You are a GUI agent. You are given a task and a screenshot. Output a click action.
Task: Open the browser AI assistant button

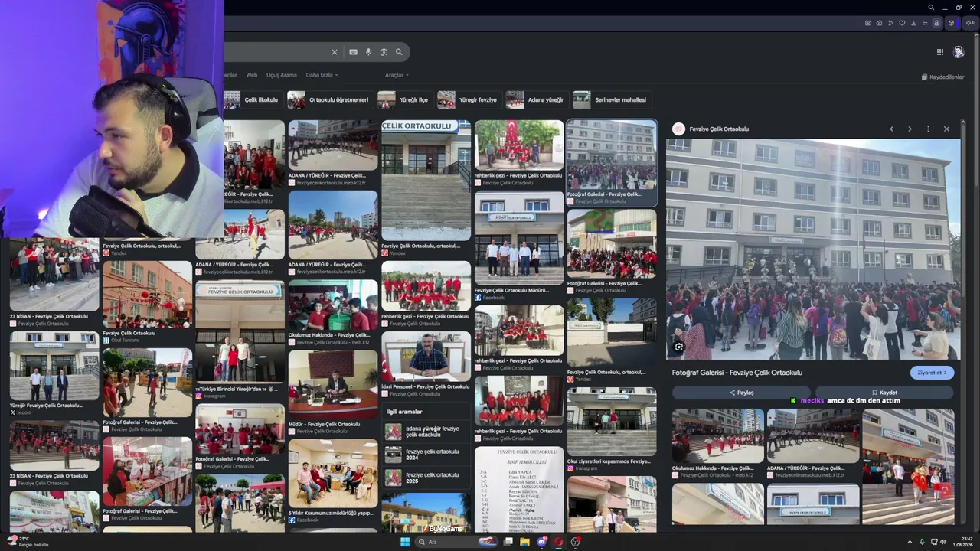pos(970,23)
